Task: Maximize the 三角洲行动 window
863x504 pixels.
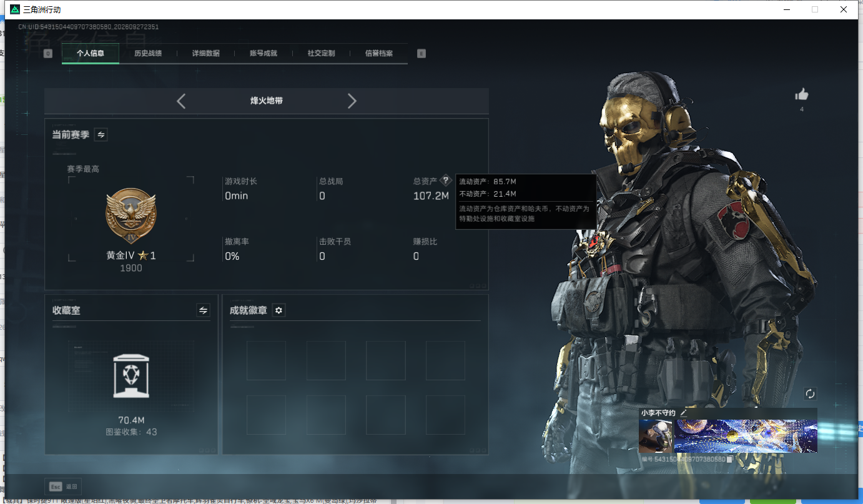Action: point(815,9)
